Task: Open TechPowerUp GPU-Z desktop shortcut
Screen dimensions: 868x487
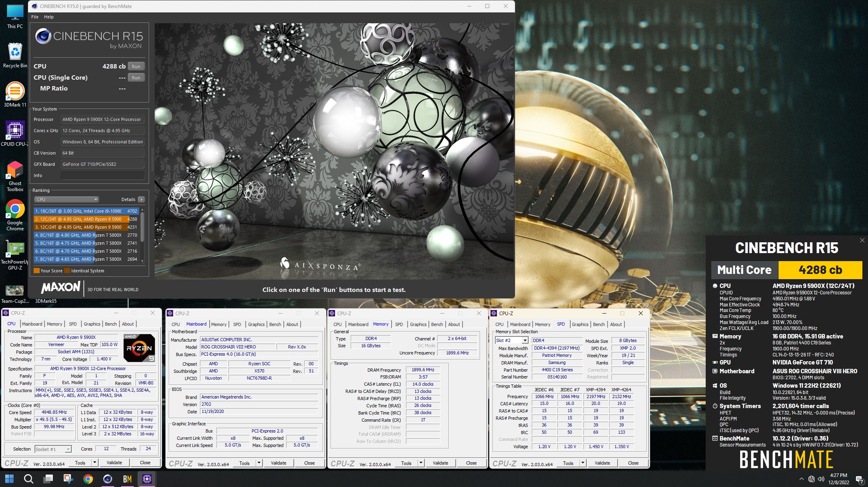Action: pos(15,255)
